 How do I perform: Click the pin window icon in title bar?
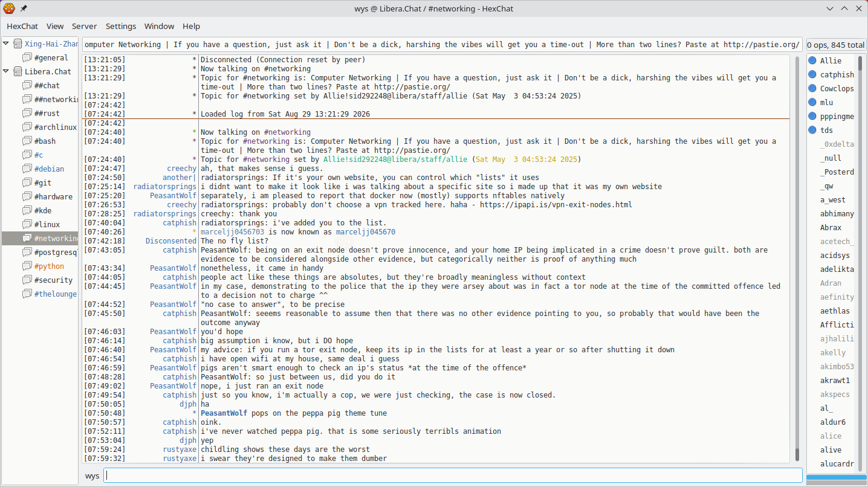(24, 8)
